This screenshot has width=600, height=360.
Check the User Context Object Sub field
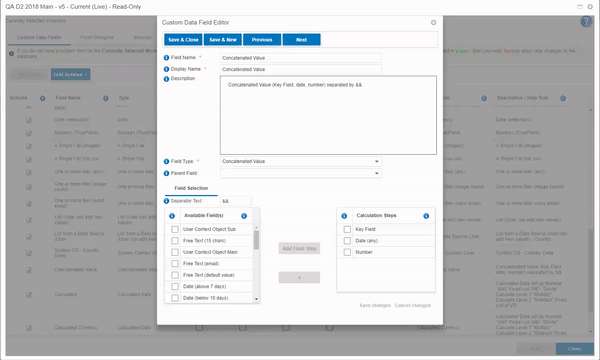pos(175,229)
